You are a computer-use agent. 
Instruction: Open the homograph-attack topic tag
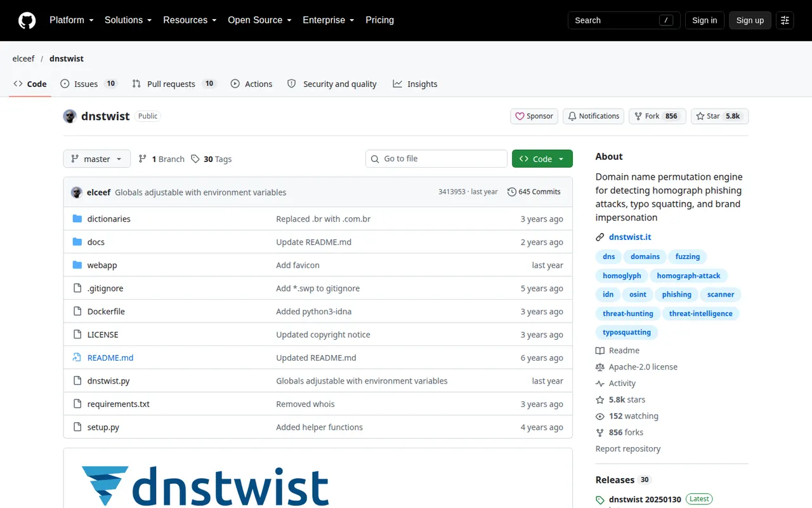(x=688, y=276)
